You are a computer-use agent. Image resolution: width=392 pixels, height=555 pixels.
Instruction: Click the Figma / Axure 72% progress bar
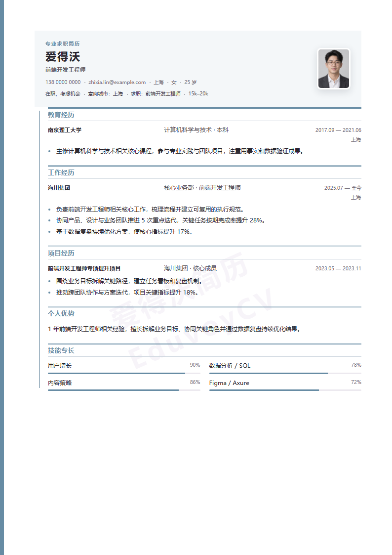click(285, 390)
